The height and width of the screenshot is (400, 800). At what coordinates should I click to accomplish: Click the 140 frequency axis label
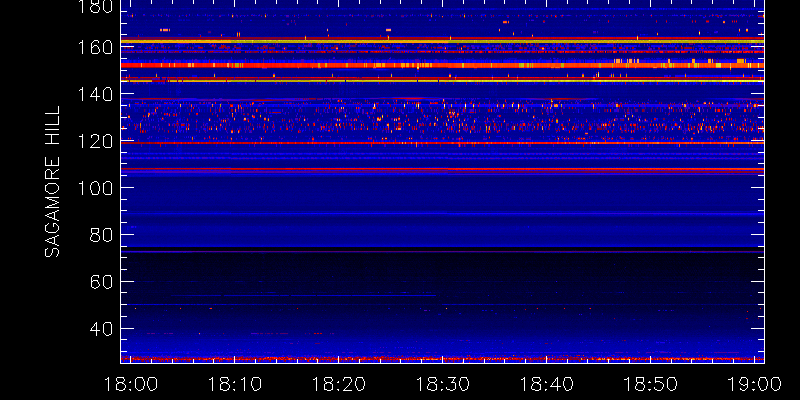(x=94, y=94)
